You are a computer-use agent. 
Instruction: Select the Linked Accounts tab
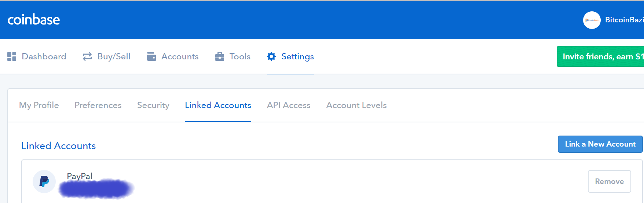(218, 106)
